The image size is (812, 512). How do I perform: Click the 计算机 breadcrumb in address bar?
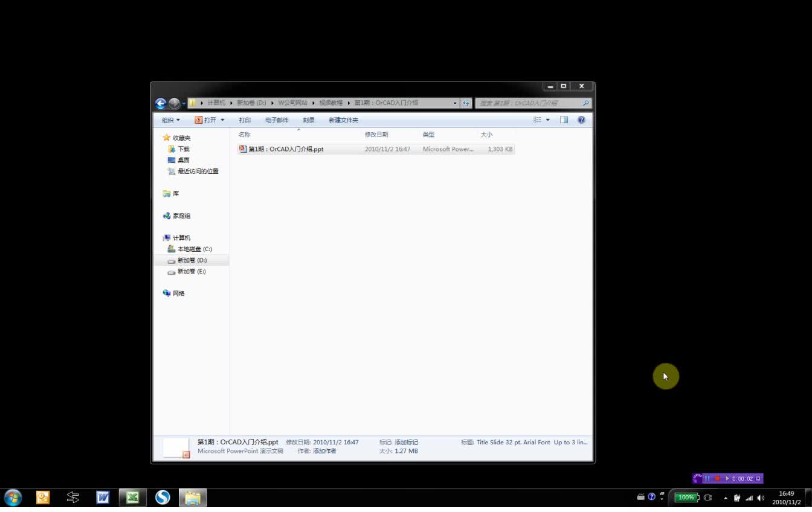(216, 103)
